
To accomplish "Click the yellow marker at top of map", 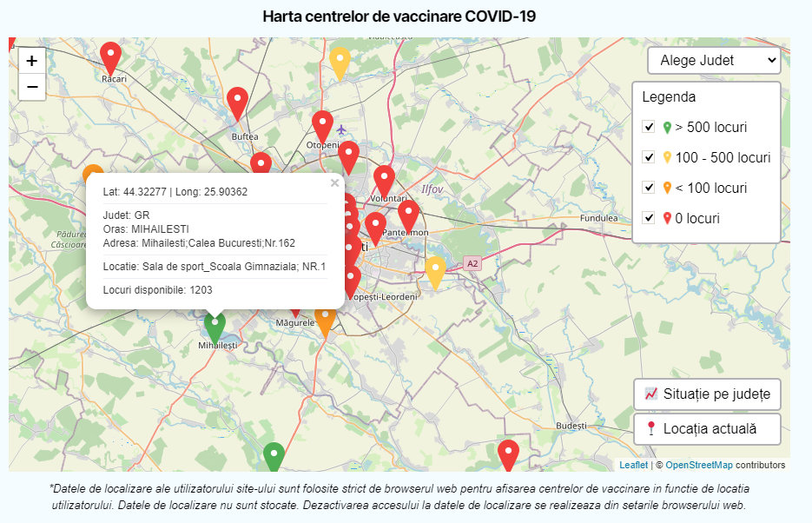I will [340, 63].
